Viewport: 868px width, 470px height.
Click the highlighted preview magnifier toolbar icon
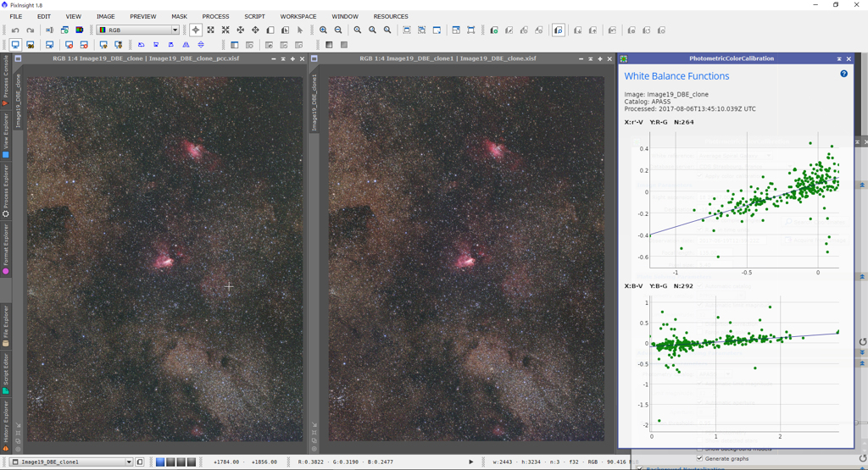(x=559, y=30)
